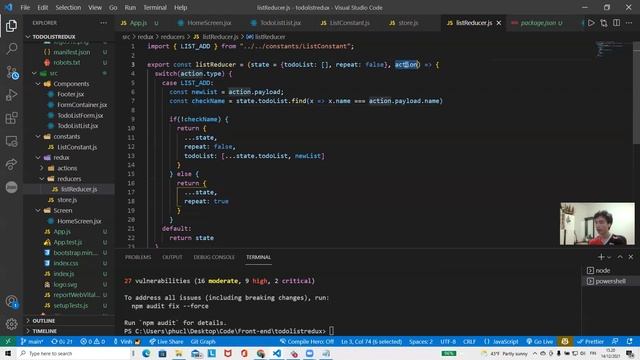Open errors and warnings count in status bar
The height and width of the screenshot is (360, 640).
(x=93, y=342)
